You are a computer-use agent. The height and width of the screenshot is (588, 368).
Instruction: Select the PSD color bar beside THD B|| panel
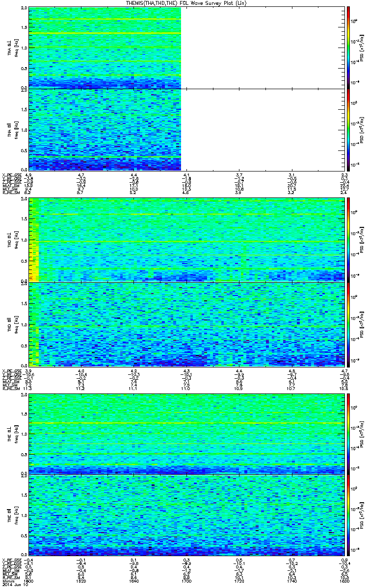click(348, 324)
